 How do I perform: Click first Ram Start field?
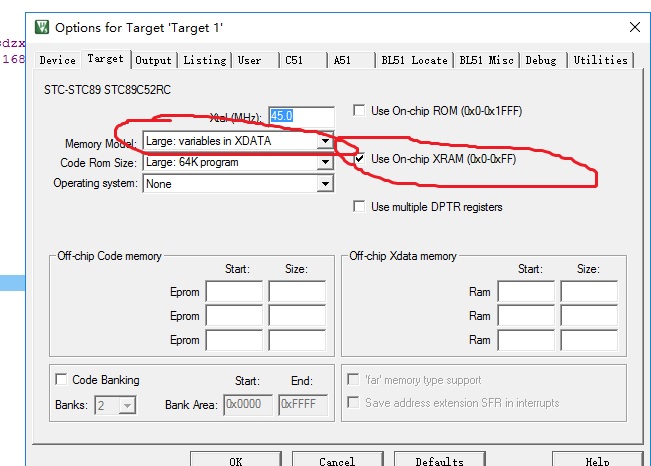coord(526,292)
